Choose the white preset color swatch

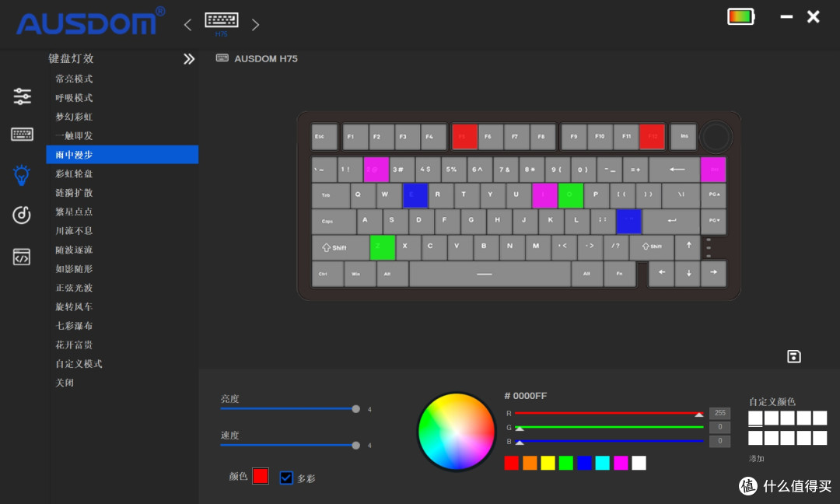[x=639, y=463]
